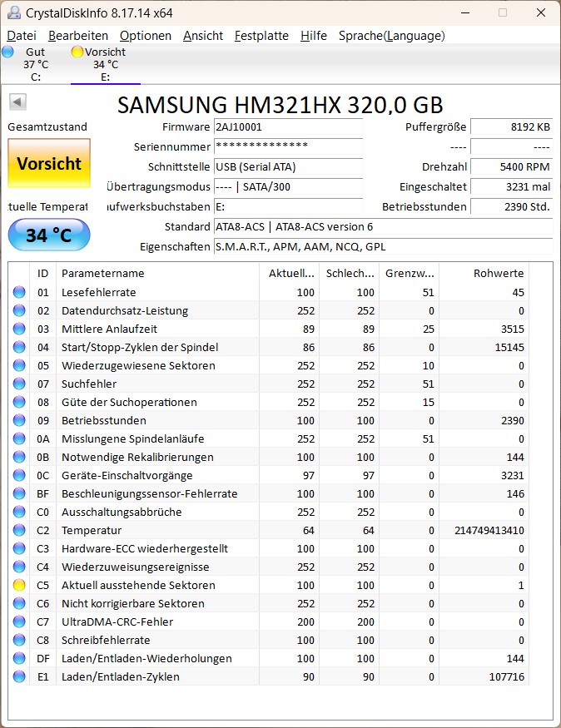Close the CrystalDiskInfo window

541,12
